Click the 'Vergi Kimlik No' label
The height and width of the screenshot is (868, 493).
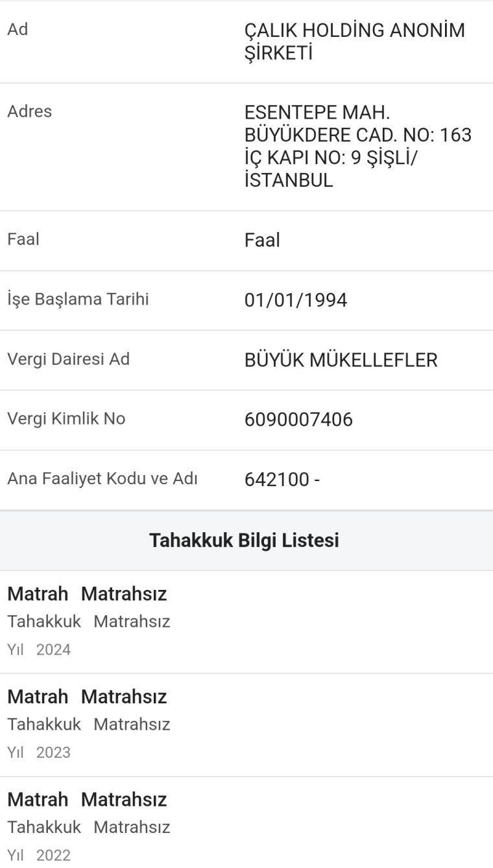pyautogui.click(x=66, y=419)
